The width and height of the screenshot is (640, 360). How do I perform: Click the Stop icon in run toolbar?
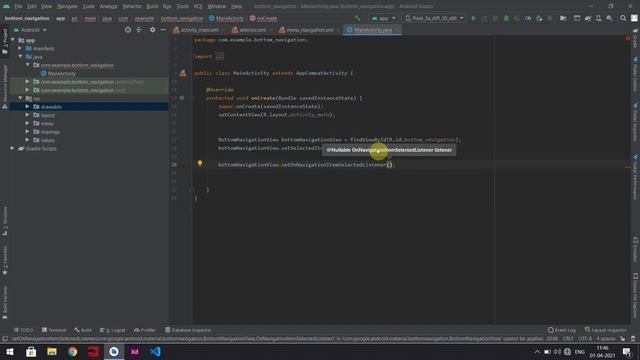tap(550, 18)
